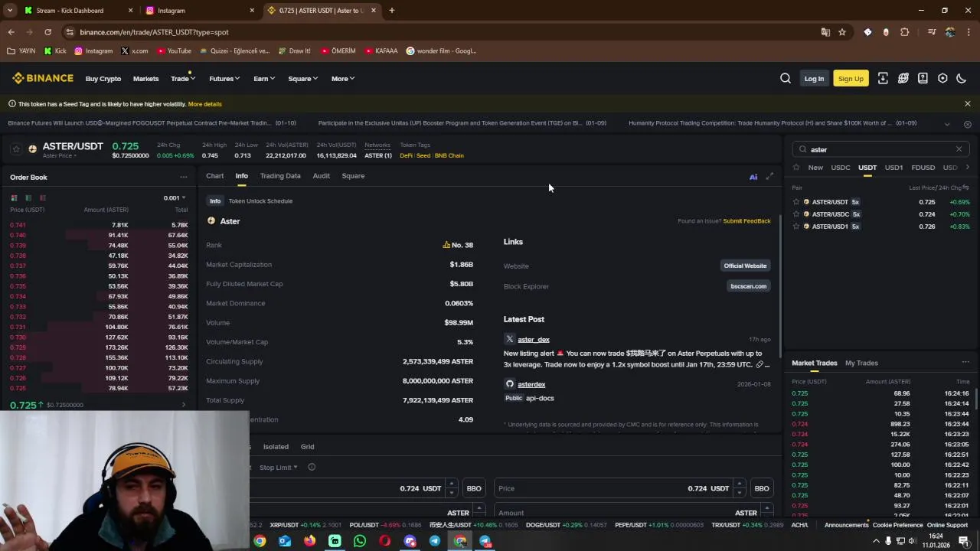Open bscscan.com block explorer link
The image size is (980, 551).
[x=748, y=286]
